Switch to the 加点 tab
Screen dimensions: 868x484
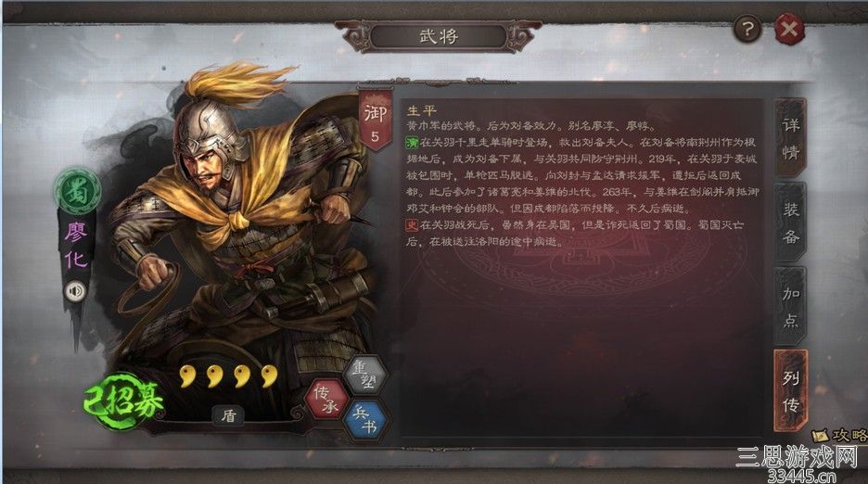point(790,306)
